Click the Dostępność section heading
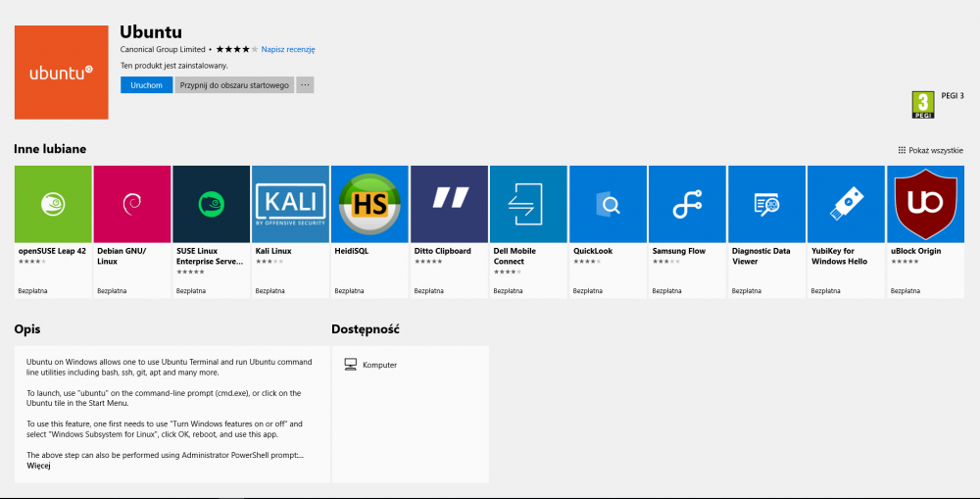Screen dimensions: 980x499 coord(366,329)
